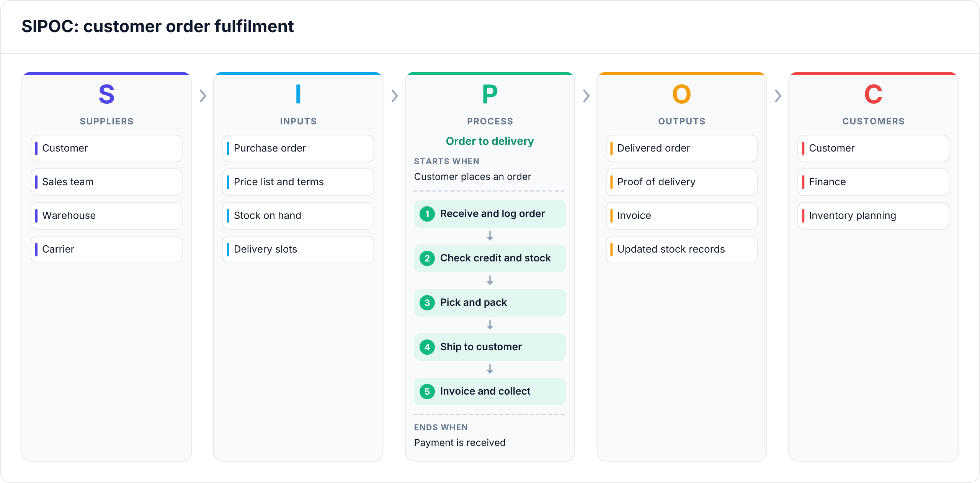
Task: Click the chevron between Inputs and Process
Action: (x=395, y=96)
